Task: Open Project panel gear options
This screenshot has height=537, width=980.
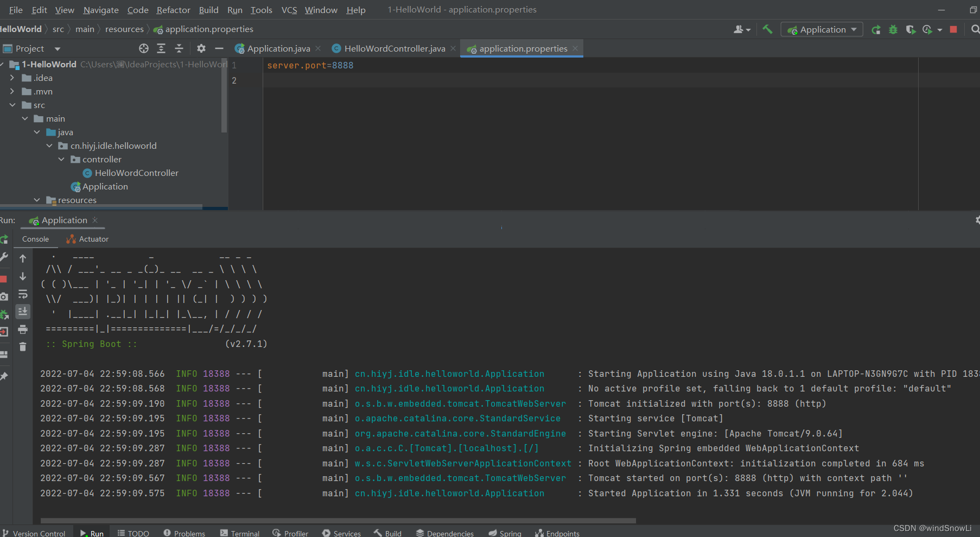Action: 201,48
